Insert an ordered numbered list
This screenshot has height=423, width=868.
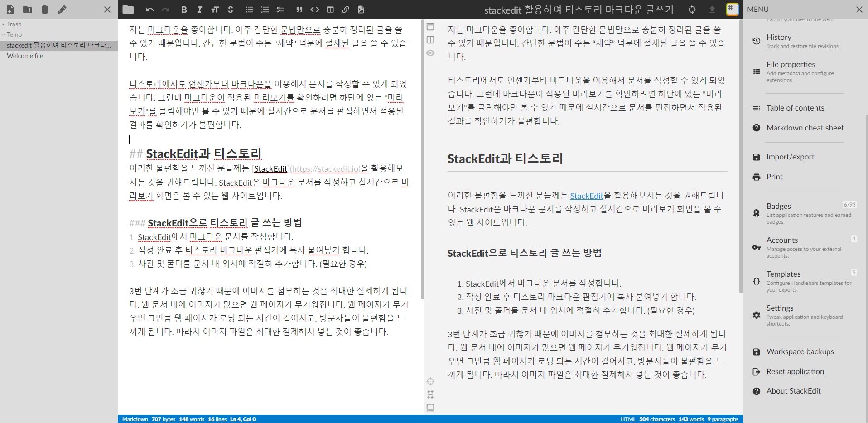pos(265,10)
